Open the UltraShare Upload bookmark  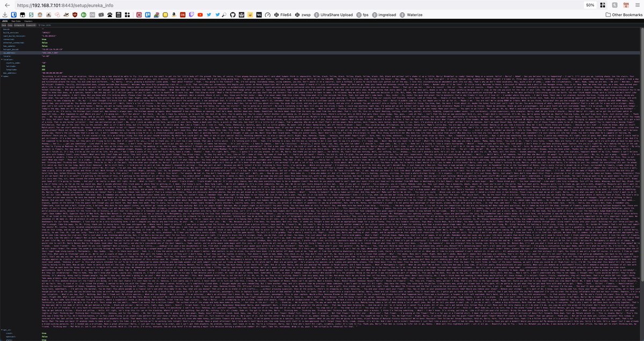[334, 15]
